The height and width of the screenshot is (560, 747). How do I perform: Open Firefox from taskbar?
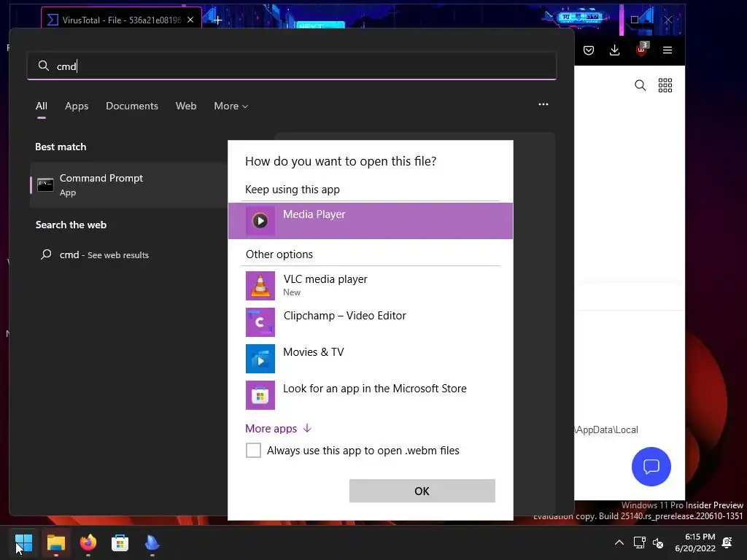[88, 542]
